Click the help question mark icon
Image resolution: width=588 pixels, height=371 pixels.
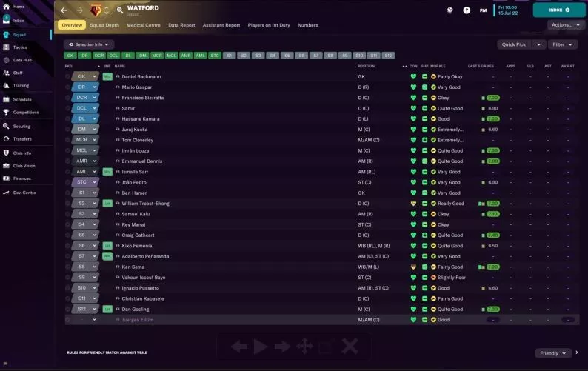pyautogui.click(x=467, y=10)
